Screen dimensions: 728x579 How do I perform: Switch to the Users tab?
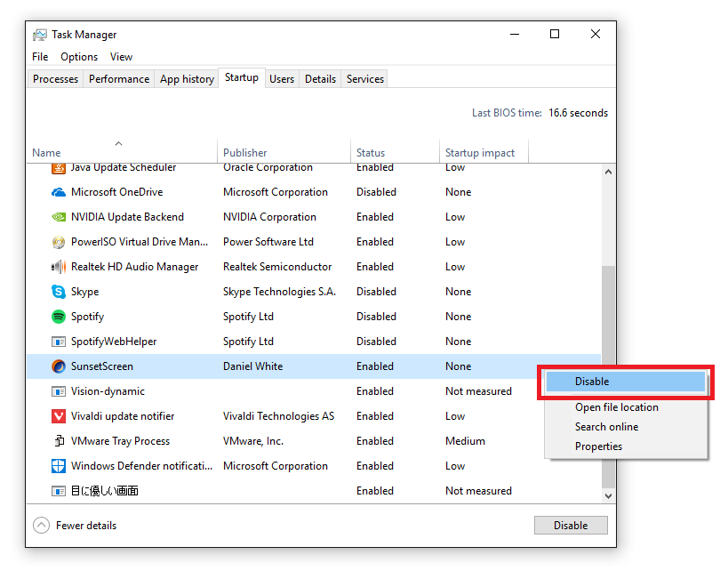tap(282, 79)
